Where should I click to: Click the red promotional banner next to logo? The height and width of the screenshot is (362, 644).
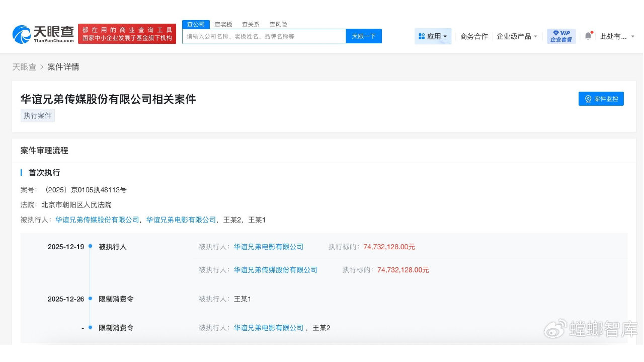pyautogui.click(x=127, y=33)
